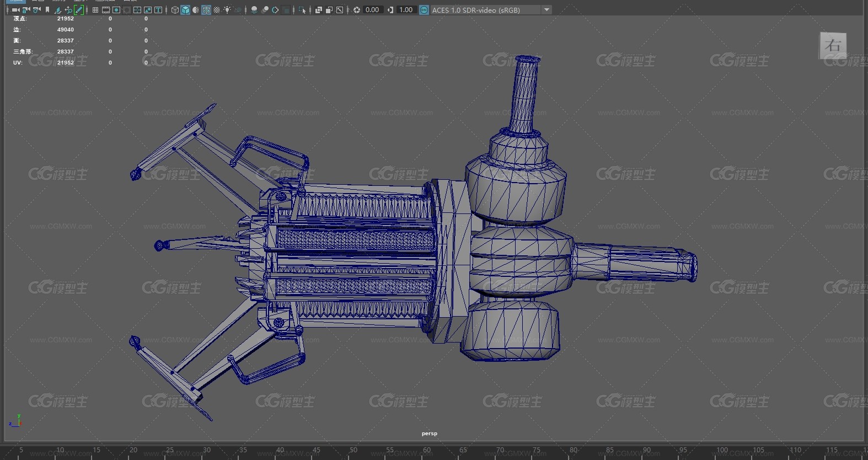Image resolution: width=868 pixels, height=460 pixels.
Task: Toggle 2D Pan/Zoom icon
Action: [68, 10]
